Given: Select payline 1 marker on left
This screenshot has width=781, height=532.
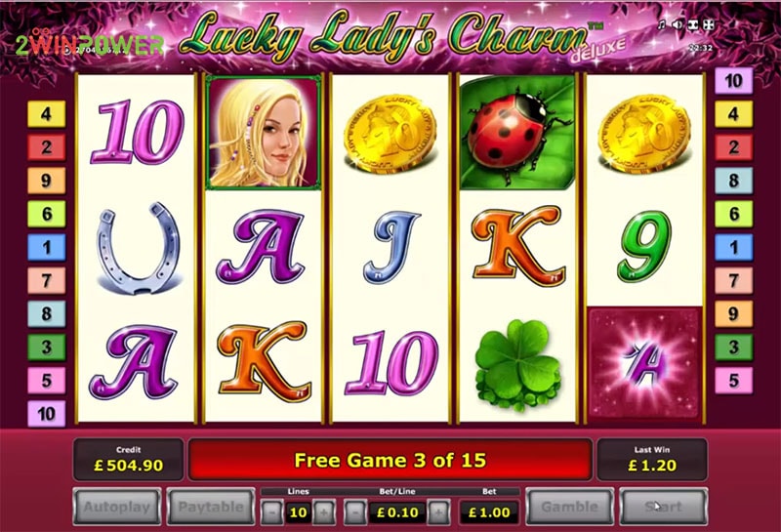Looking at the screenshot, I should pos(46,247).
